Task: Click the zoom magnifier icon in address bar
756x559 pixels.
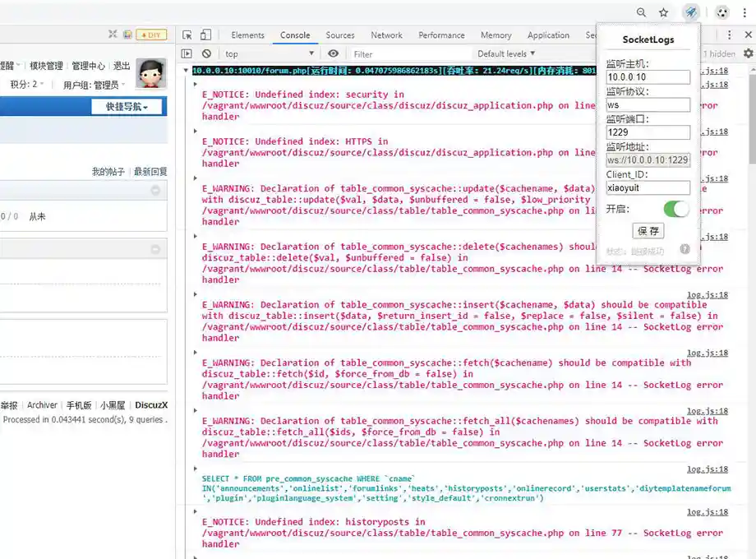Action: pos(641,12)
